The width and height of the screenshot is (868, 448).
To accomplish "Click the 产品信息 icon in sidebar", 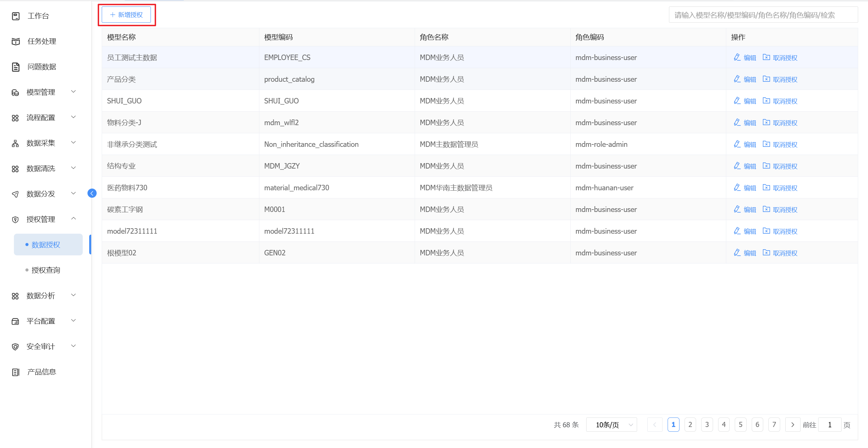I will [16, 372].
